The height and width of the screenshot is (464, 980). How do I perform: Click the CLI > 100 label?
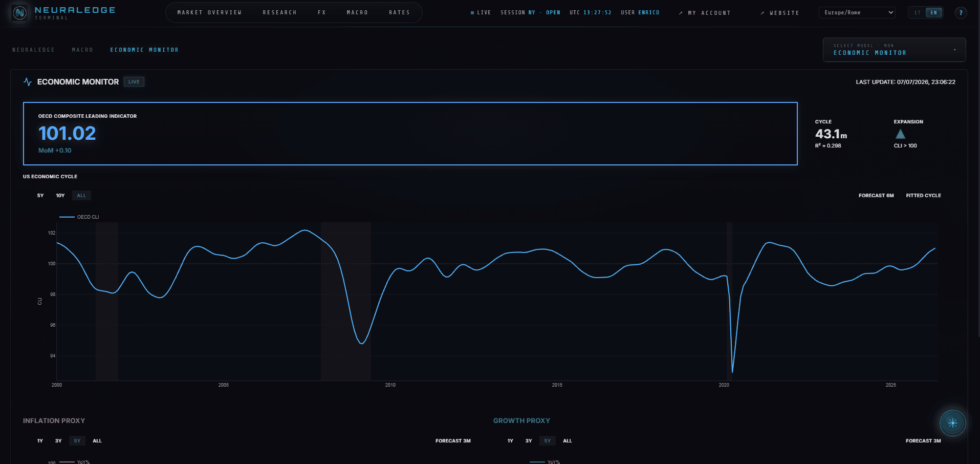905,146
